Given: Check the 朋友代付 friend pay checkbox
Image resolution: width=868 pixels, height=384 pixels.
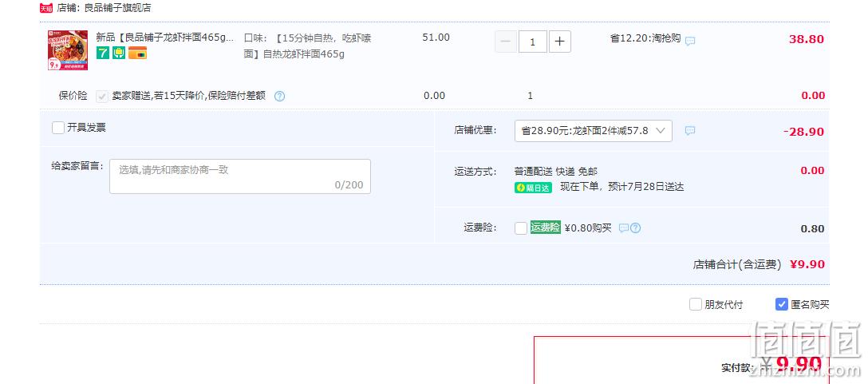Looking at the screenshot, I should click(x=696, y=304).
